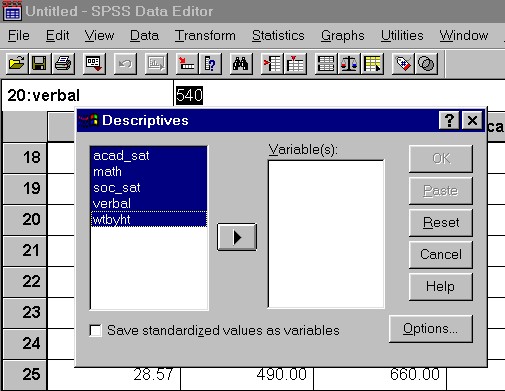
Task: Select row header 18
Action: (25, 158)
